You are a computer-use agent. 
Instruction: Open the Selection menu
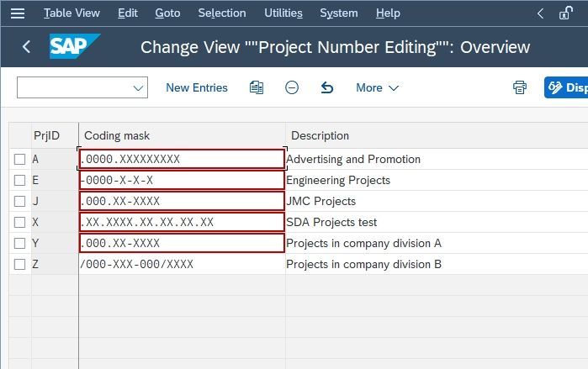coord(222,13)
